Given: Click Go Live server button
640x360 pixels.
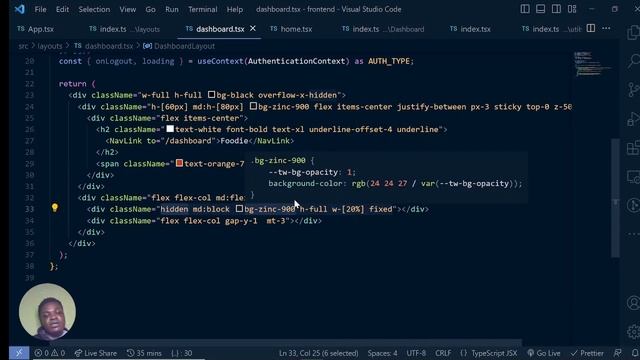Looking at the screenshot, I should (543, 353).
